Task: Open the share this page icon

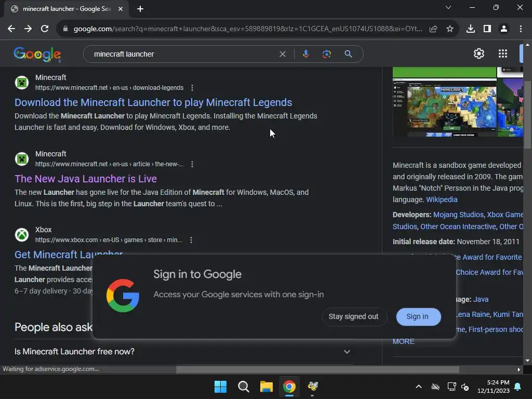Action: point(433,29)
